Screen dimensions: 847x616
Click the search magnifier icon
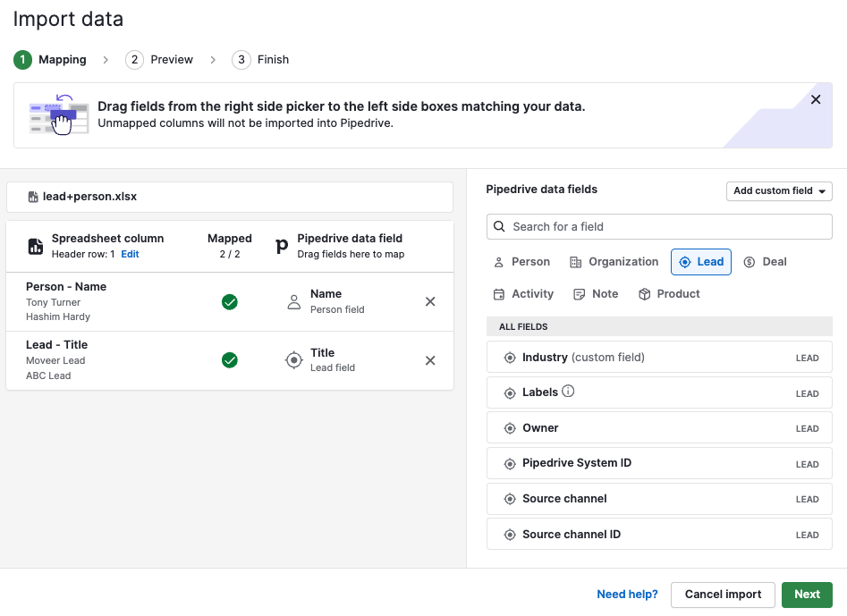(x=500, y=227)
